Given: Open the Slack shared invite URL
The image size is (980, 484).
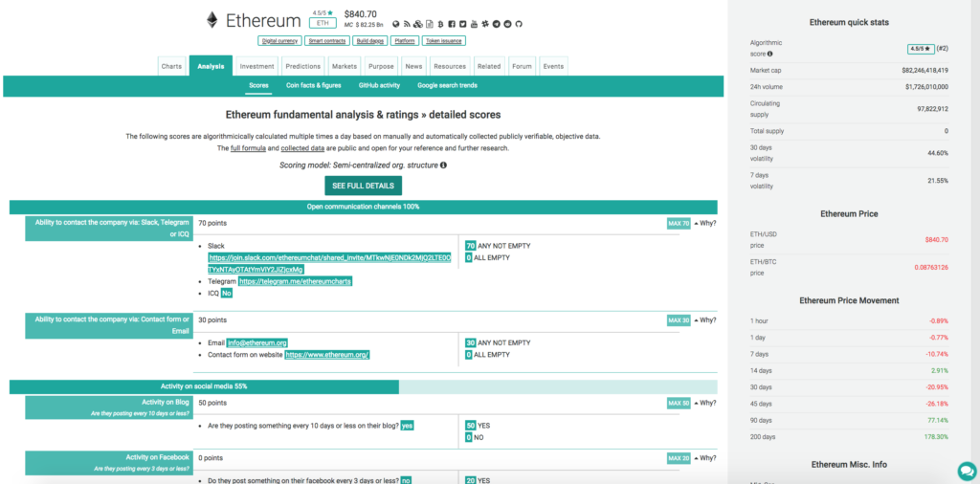Looking at the screenshot, I should point(329,263).
